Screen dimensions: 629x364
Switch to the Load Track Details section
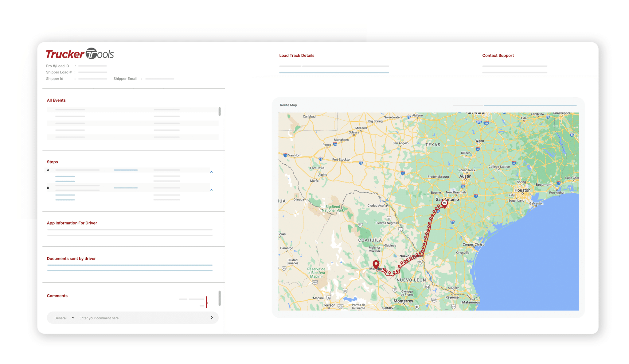[297, 55]
